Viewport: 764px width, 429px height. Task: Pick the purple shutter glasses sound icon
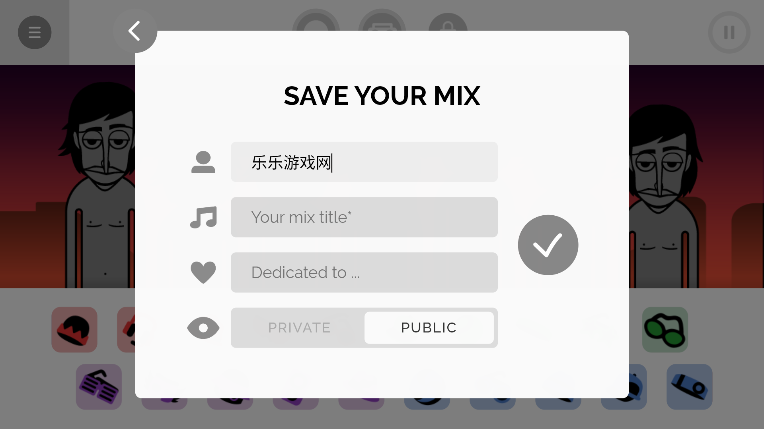coord(99,387)
